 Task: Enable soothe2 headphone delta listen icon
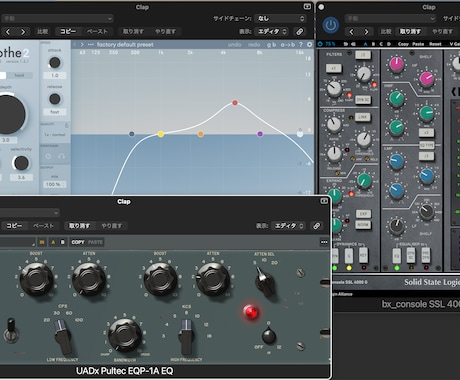pos(61,156)
